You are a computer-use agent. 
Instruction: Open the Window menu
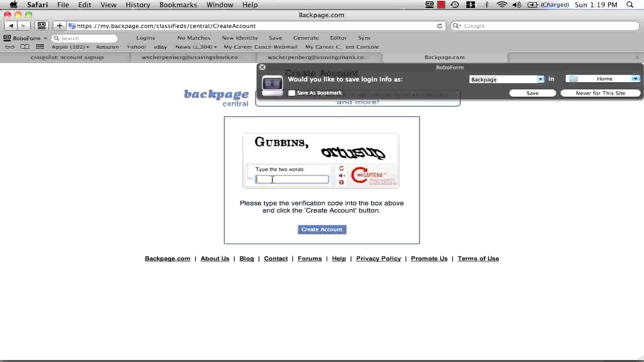[220, 5]
